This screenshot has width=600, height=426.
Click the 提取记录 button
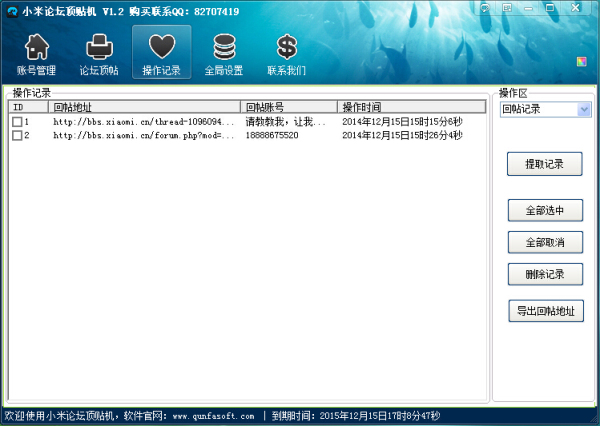coord(545,164)
